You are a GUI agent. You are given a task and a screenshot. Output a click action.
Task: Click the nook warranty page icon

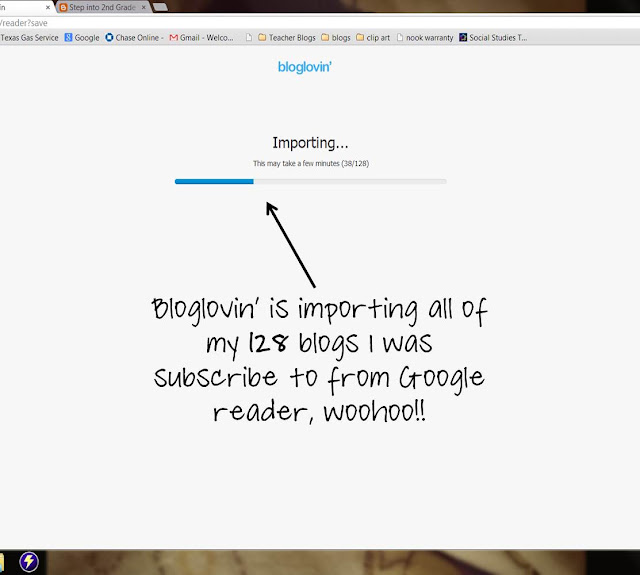(400, 38)
